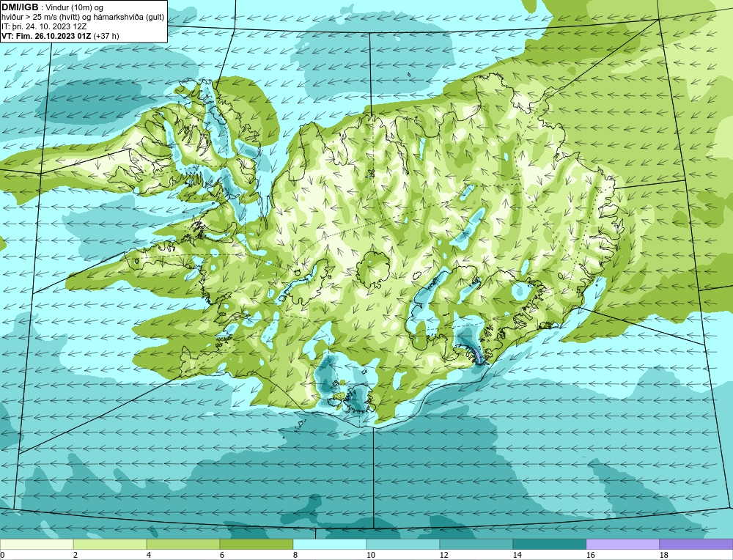Click the 2–4 m/s light green swatch
Viewport: 733px width, 560px height.
click(x=110, y=544)
